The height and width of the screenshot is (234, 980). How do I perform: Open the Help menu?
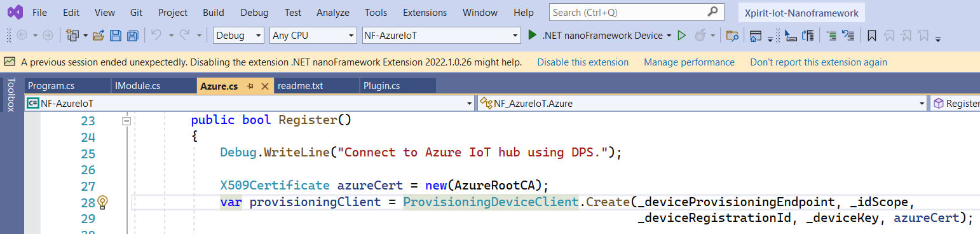pos(524,12)
